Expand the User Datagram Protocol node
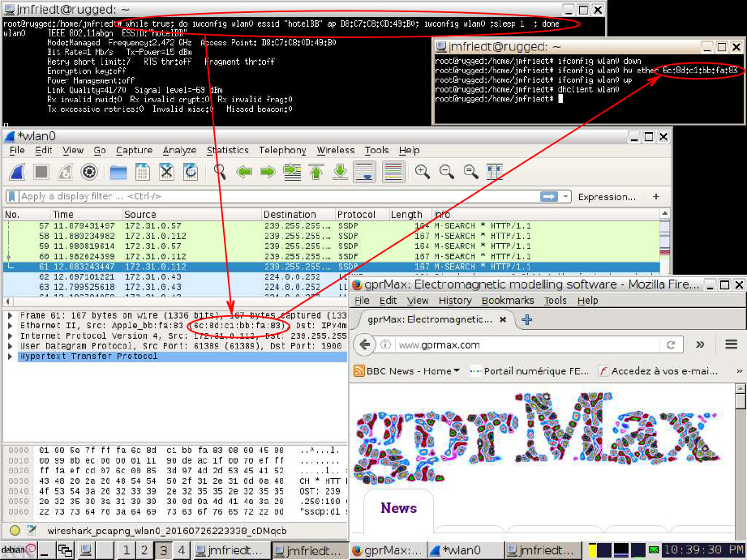Screen dimensions: 747x560 coord(10,346)
